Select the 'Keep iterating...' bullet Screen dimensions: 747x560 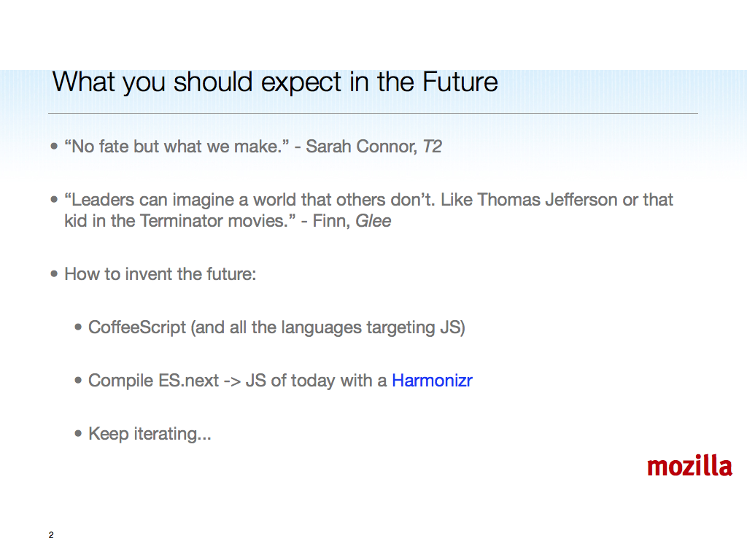pos(150,434)
